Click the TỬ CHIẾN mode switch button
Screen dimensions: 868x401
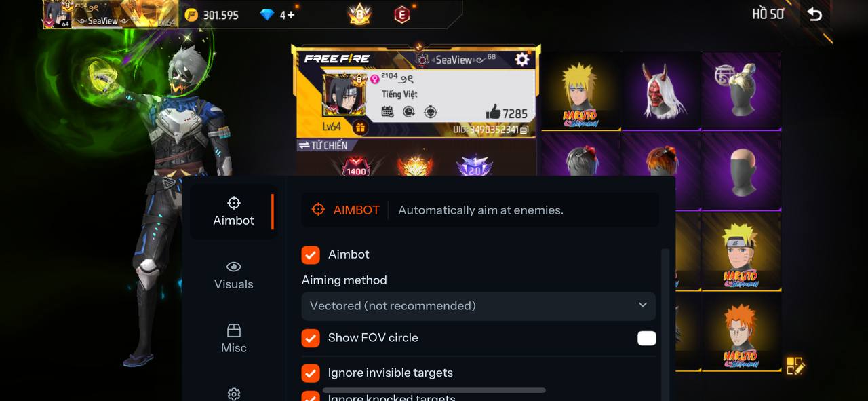click(x=323, y=145)
